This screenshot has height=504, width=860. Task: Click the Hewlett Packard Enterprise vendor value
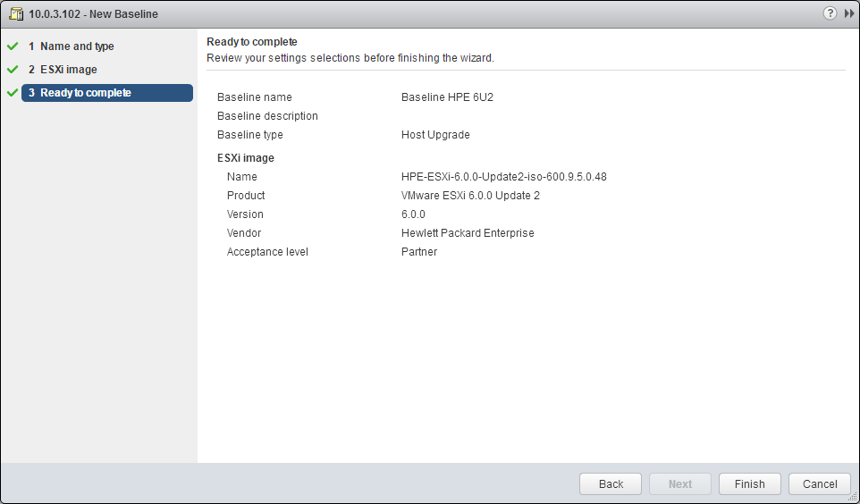point(468,233)
